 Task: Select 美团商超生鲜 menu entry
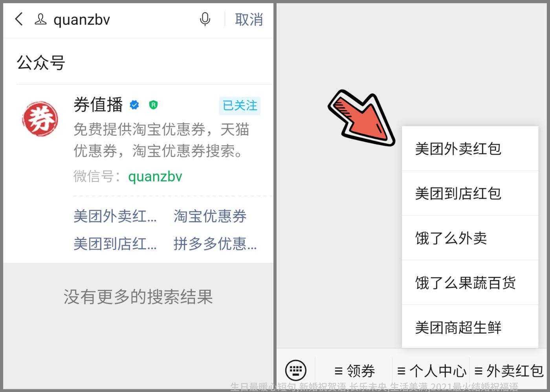click(470, 327)
